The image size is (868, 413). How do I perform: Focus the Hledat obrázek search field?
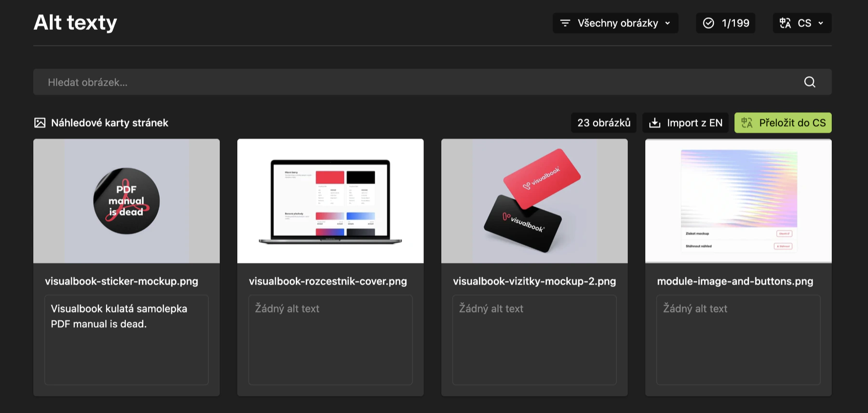click(x=433, y=82)
